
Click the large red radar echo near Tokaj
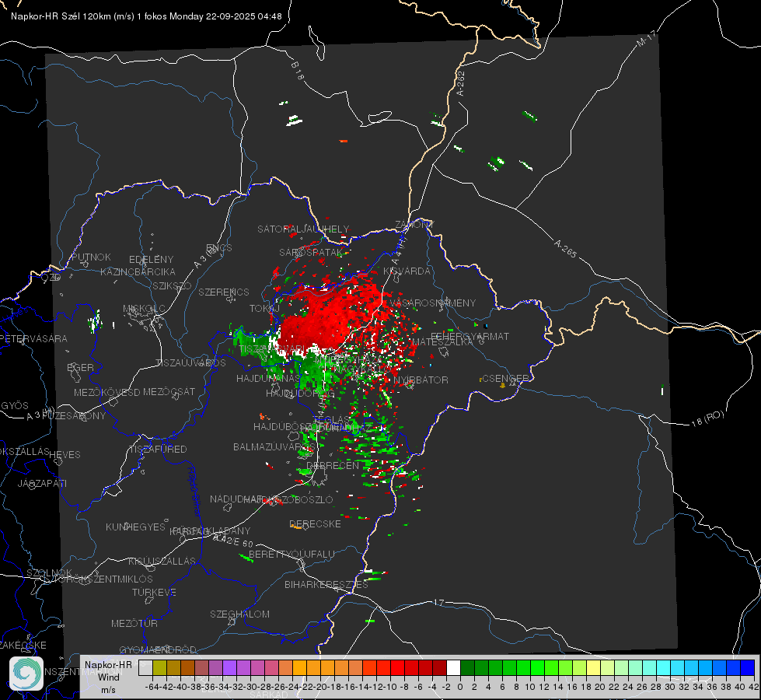coord(330,316)
